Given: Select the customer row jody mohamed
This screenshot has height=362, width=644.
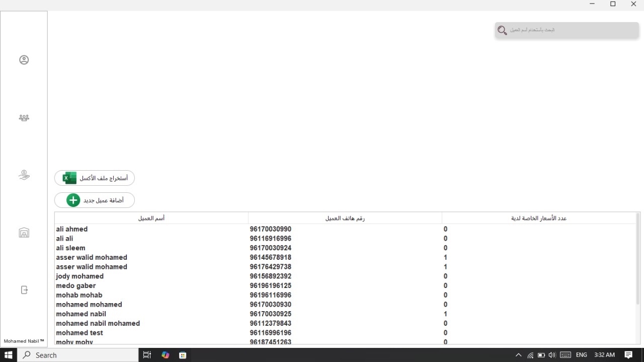Looking at the screenshot, I should click(345, 276).
